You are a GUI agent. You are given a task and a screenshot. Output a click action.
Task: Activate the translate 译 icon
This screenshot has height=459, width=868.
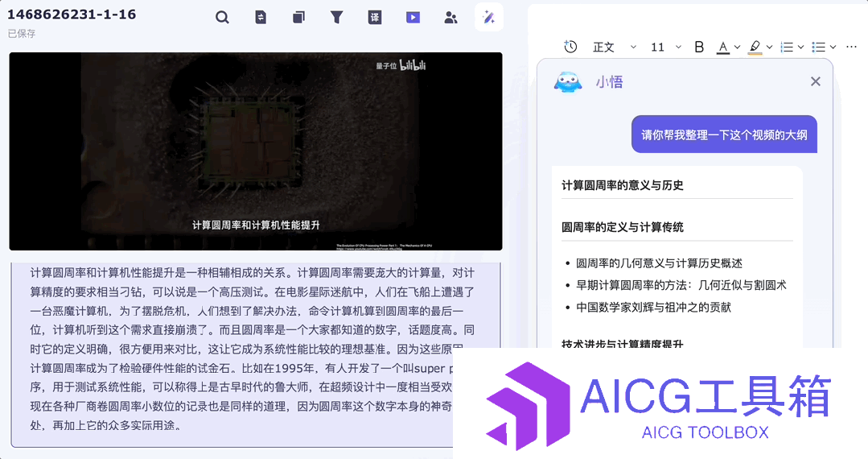pyautogui.click(x=375, y=18)
